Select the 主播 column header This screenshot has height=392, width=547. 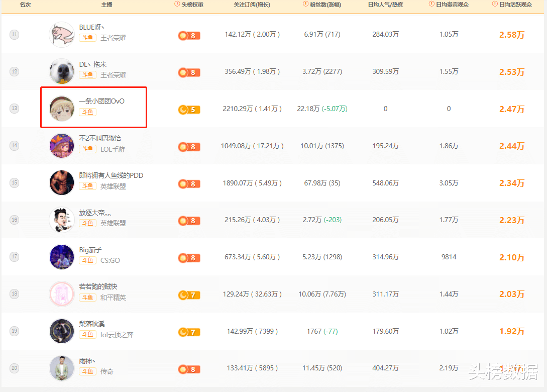tap(107, 5)
